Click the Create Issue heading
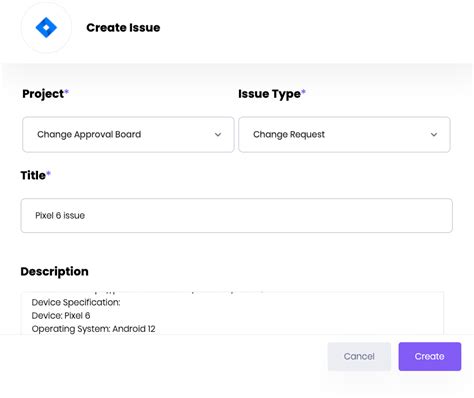 coord(123,28)
